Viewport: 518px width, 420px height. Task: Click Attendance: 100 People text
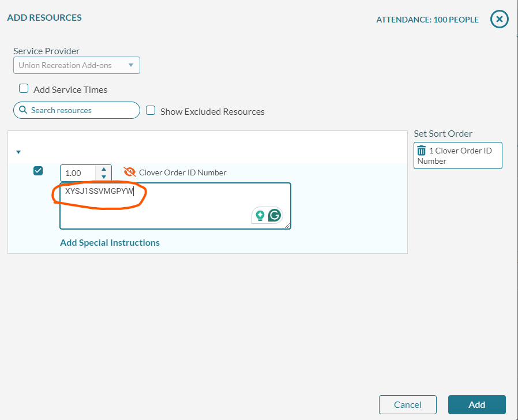427,20
